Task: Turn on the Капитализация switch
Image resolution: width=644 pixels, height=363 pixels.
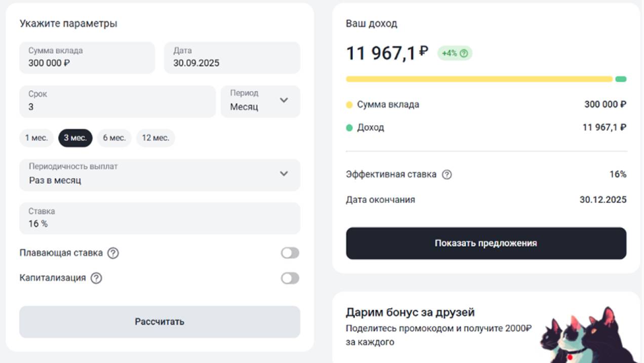Action: click(290, 278)
